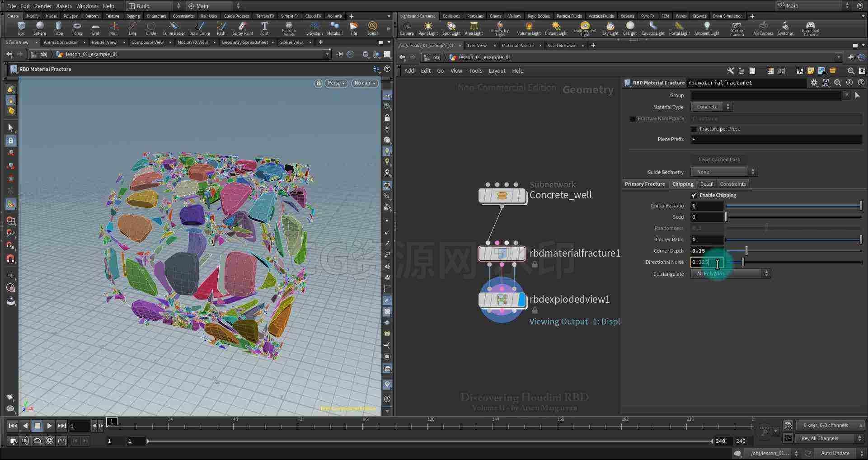Screen dimensions: 868x460
Task: Open the No cam camera dropdown
Action: click(x=365, y=83)
